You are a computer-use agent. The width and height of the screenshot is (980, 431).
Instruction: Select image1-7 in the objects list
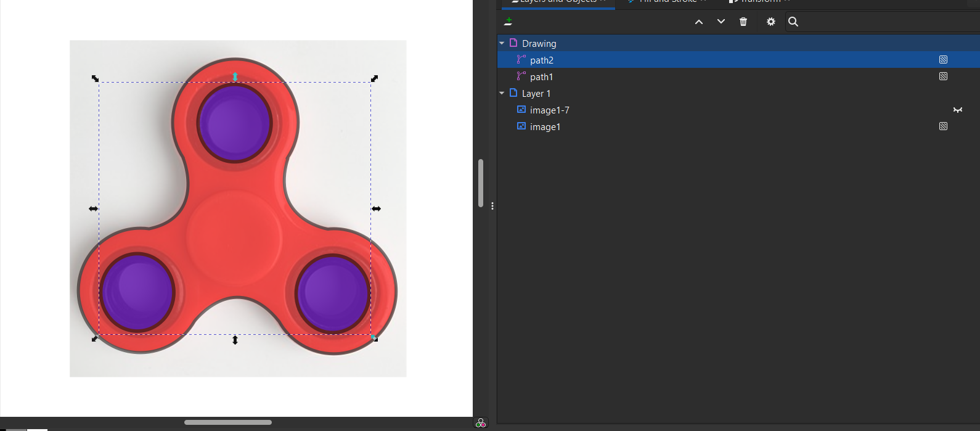click(x=549, y=110)
